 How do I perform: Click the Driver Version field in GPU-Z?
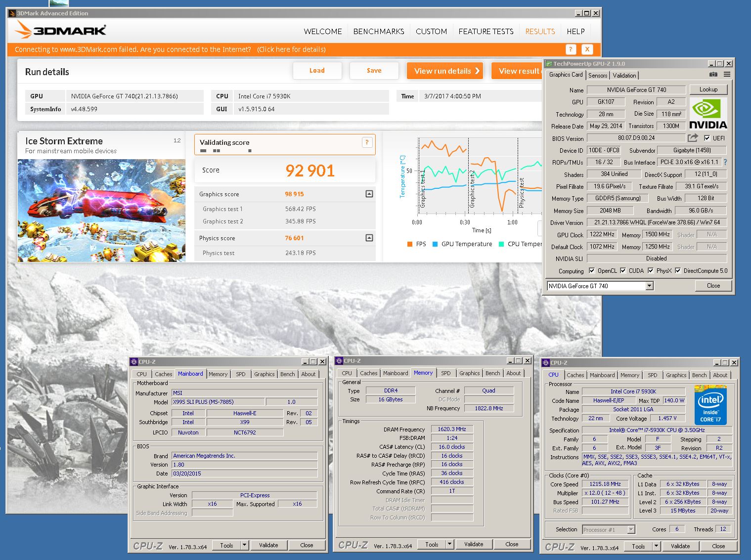coord(657,222)
